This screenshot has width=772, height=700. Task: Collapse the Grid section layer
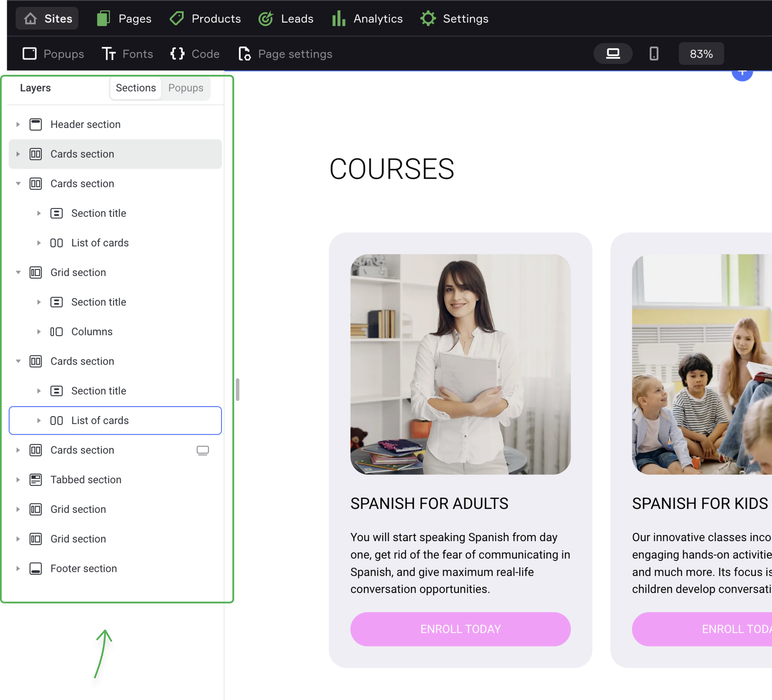18,272
